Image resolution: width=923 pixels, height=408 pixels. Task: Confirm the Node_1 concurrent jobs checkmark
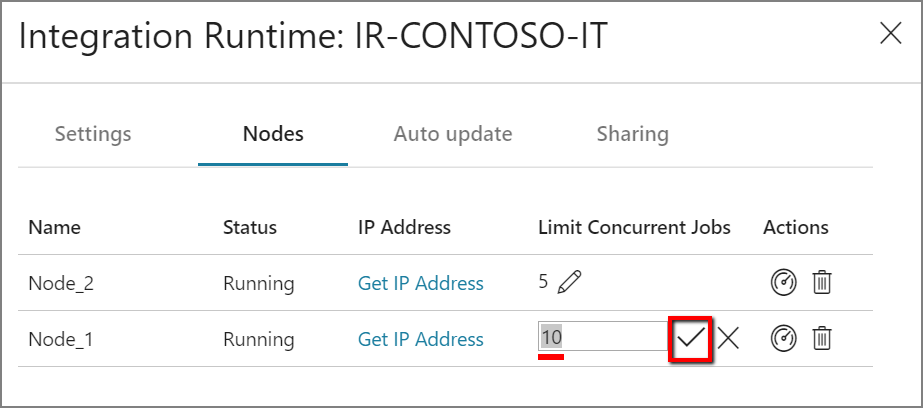click(x=690, y=339)
